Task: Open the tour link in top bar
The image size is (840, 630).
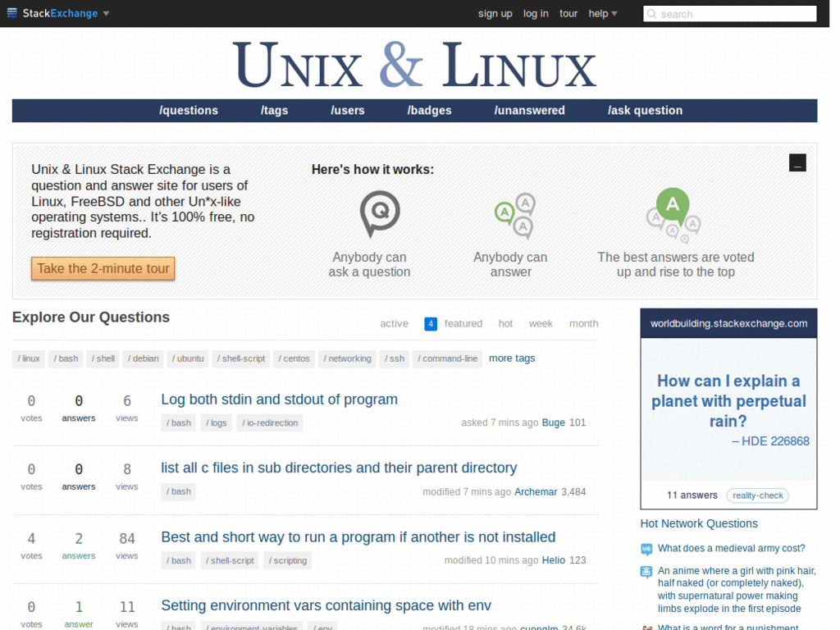Action: click(x=568, y=13)
